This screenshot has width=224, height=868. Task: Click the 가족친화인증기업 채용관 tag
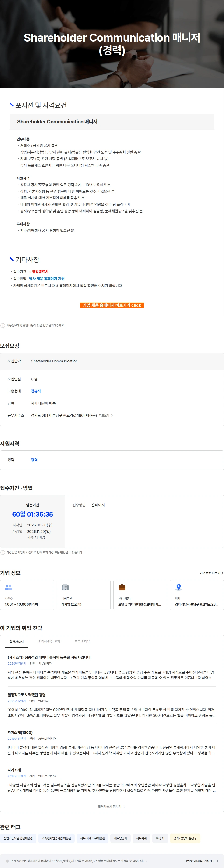(56, 838)
